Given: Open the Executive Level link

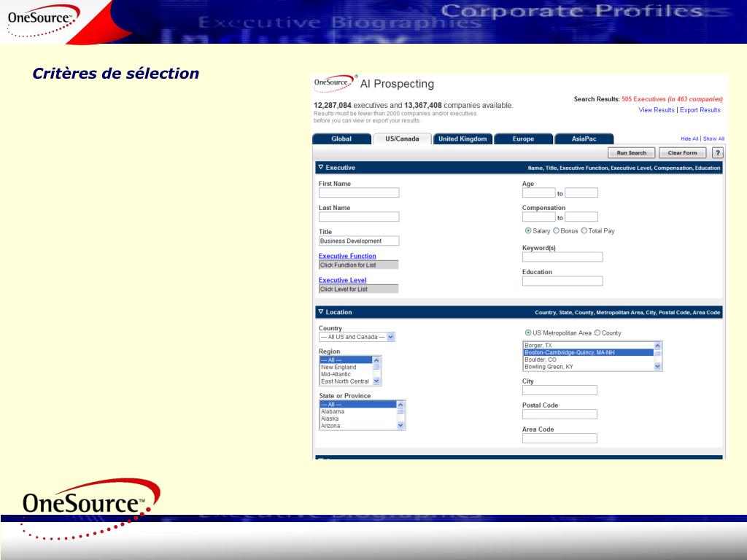Looking at the screenshot, I should coord(343,281).
